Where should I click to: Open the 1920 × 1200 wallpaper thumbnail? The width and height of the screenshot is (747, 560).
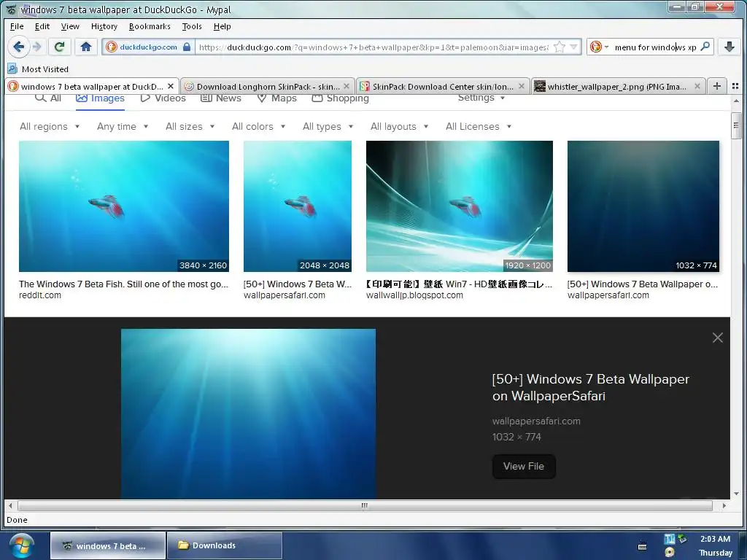pos(460,206)
